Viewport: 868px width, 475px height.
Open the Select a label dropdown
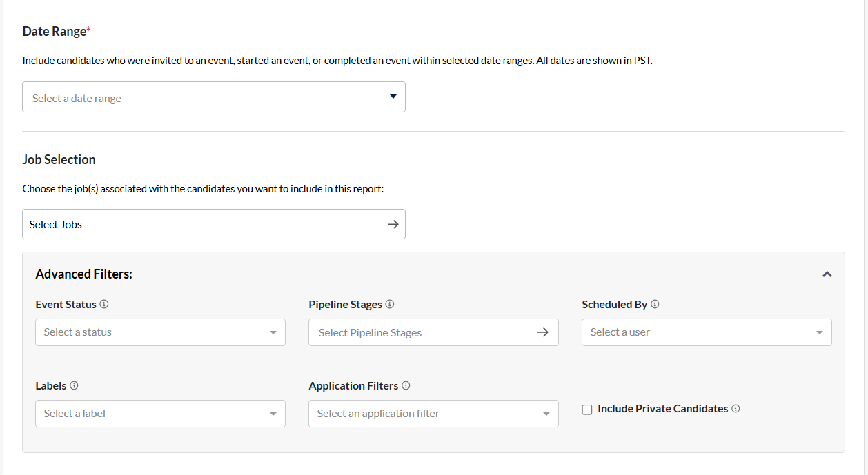coord(160,414)
